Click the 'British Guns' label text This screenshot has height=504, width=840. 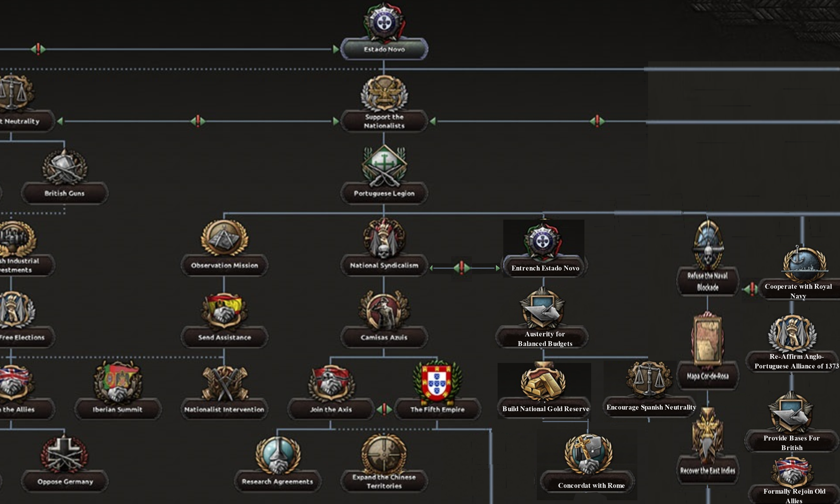click(65, 193)
